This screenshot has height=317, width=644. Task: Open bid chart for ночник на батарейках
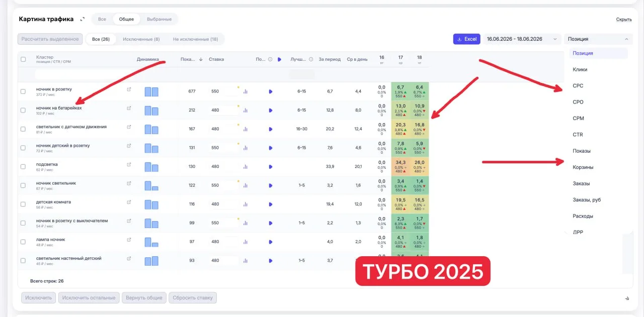246,110
